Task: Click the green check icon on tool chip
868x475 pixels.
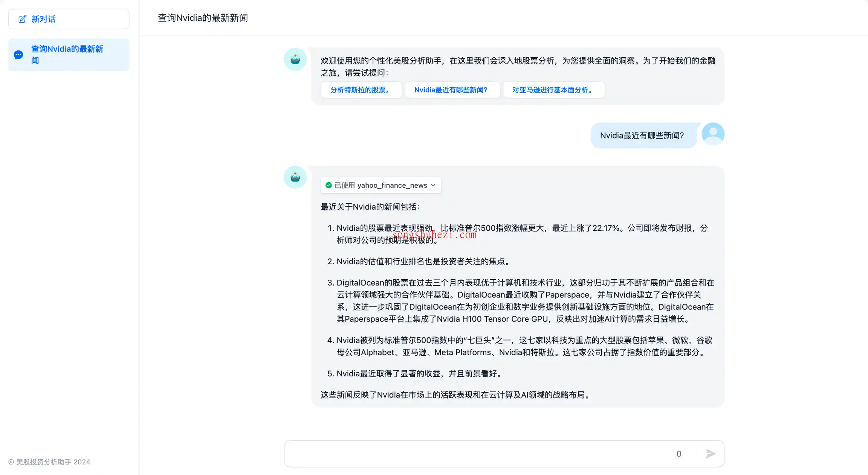Action: point(329,185)
